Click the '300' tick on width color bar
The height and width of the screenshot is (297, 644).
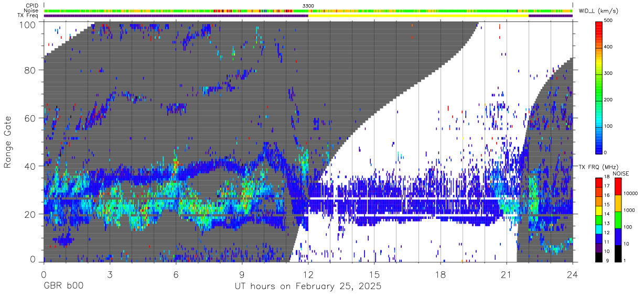click(609, 73)
